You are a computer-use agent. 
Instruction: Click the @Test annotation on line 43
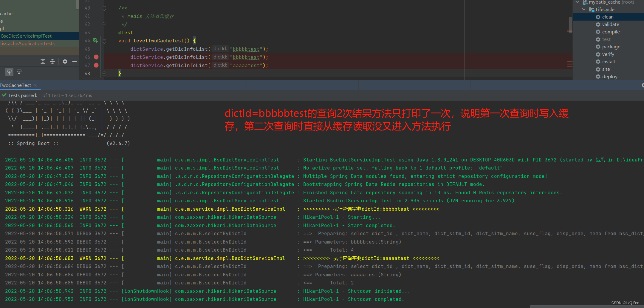tap(126, 33)
